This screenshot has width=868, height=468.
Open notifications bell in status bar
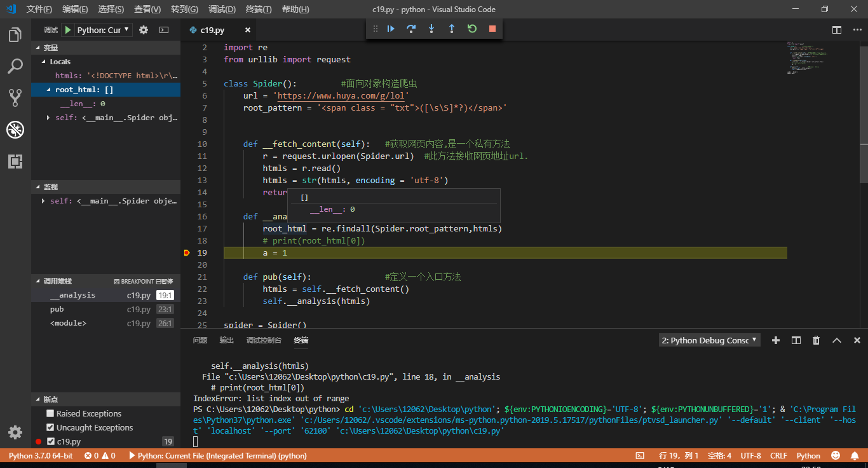[x=855, y=456]
